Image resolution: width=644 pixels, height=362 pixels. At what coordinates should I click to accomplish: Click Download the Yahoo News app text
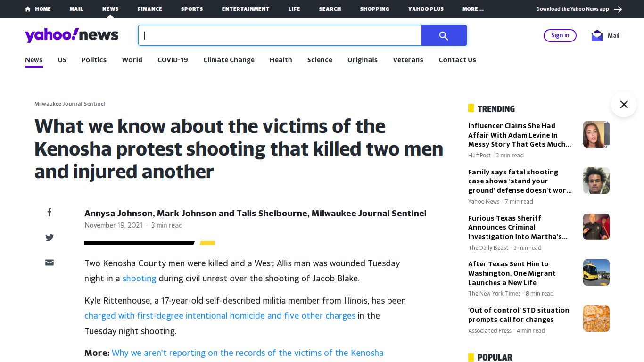tap(572, 9)
